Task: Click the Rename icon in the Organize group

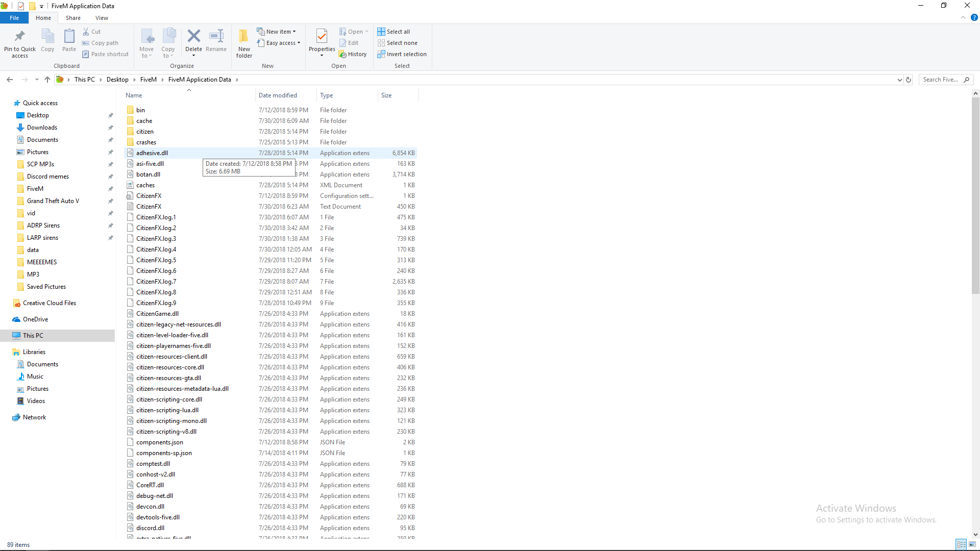Action: pos(216,36)
